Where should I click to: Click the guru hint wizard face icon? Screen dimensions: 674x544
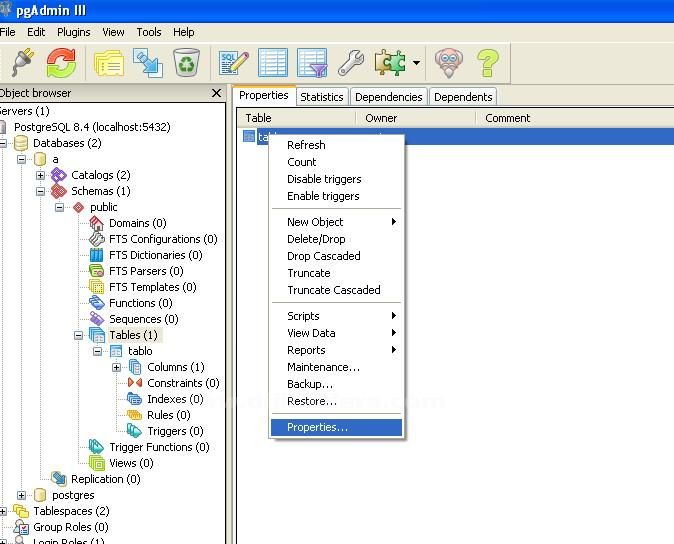click(x=449, y=63)
